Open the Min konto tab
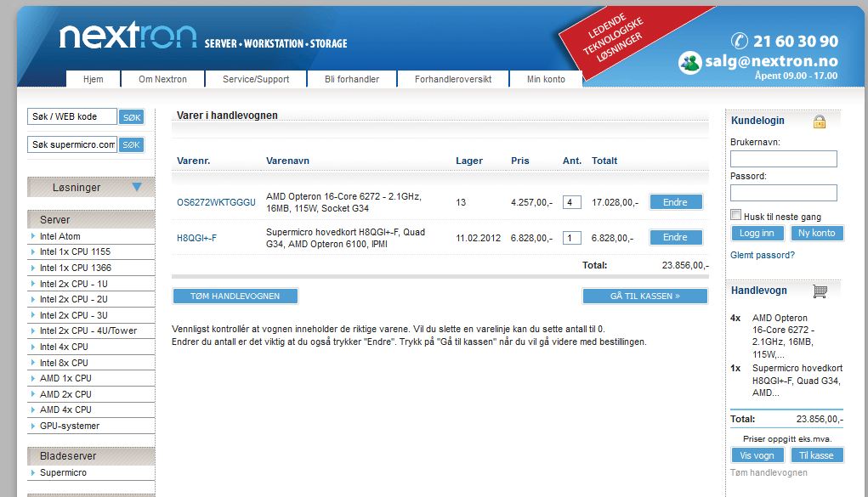This screenshot has width=868, height=497. point(546,79)
